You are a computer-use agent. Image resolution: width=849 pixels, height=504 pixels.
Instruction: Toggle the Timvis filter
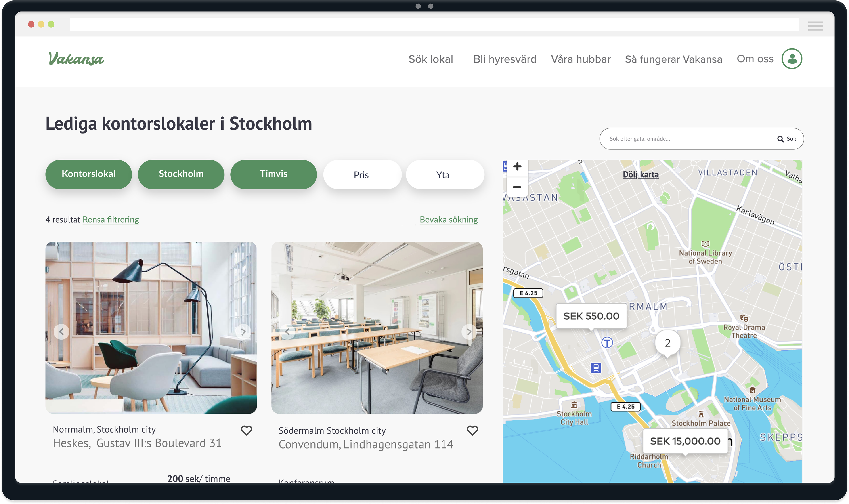tap(273, 174)
